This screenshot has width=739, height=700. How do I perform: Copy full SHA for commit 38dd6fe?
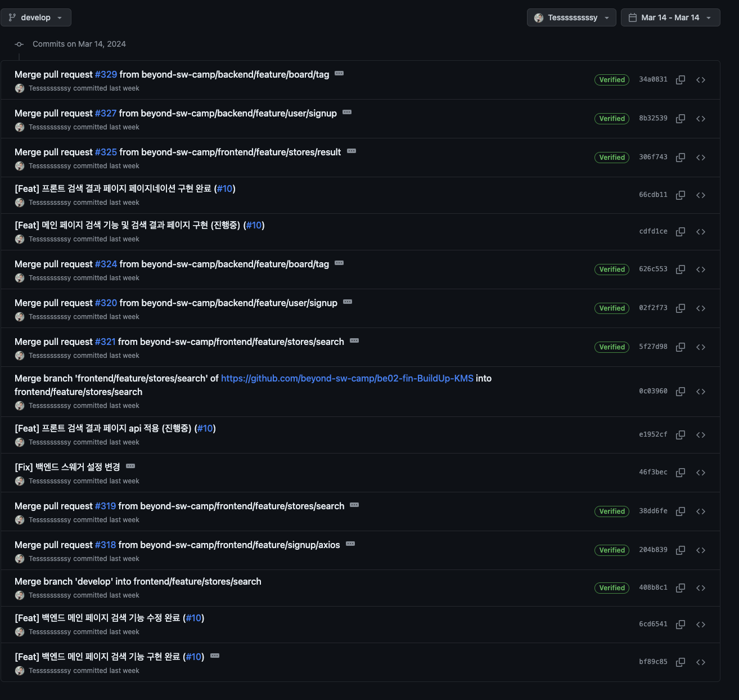pos(681,511)
